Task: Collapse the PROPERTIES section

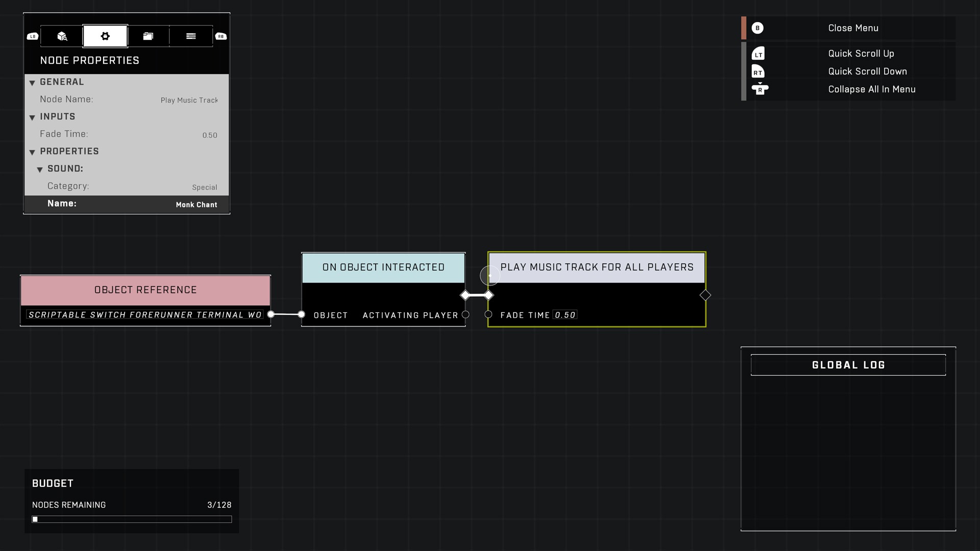Action: (32, 152)
